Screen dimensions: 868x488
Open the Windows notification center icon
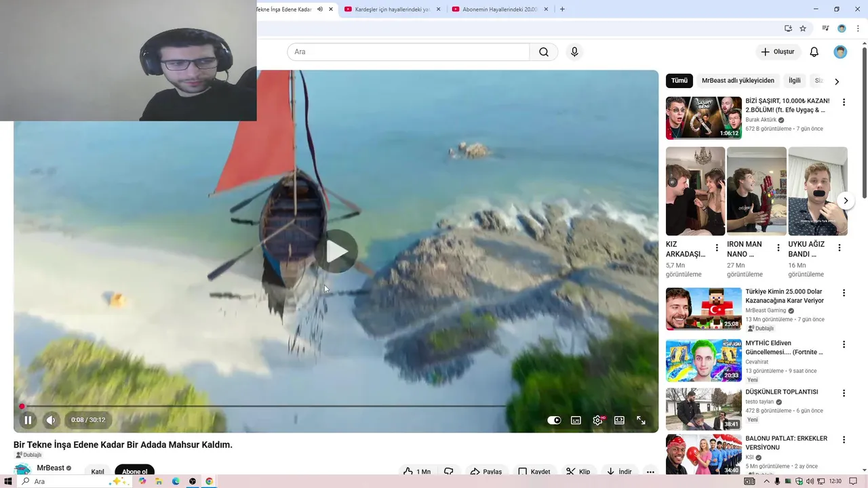click(853, 481)
